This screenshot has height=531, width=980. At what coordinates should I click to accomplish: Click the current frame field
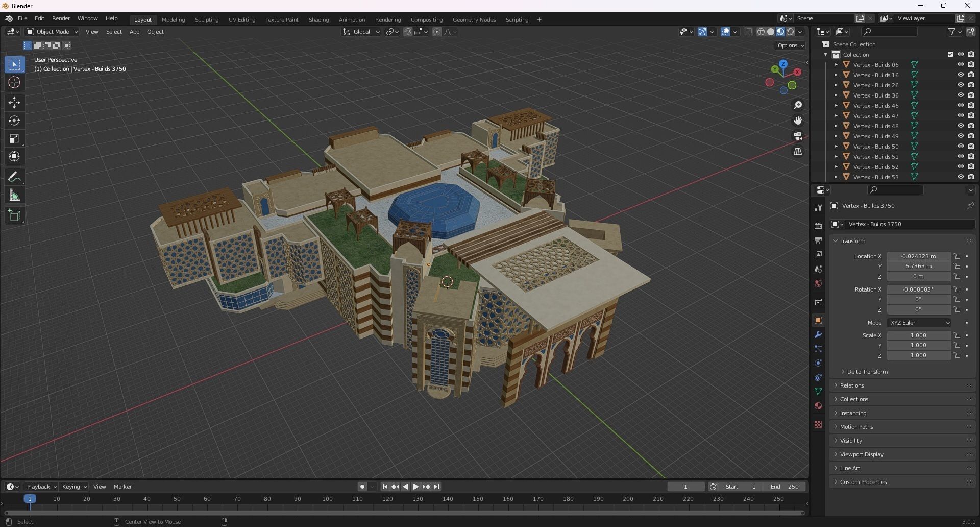(685, 487)
